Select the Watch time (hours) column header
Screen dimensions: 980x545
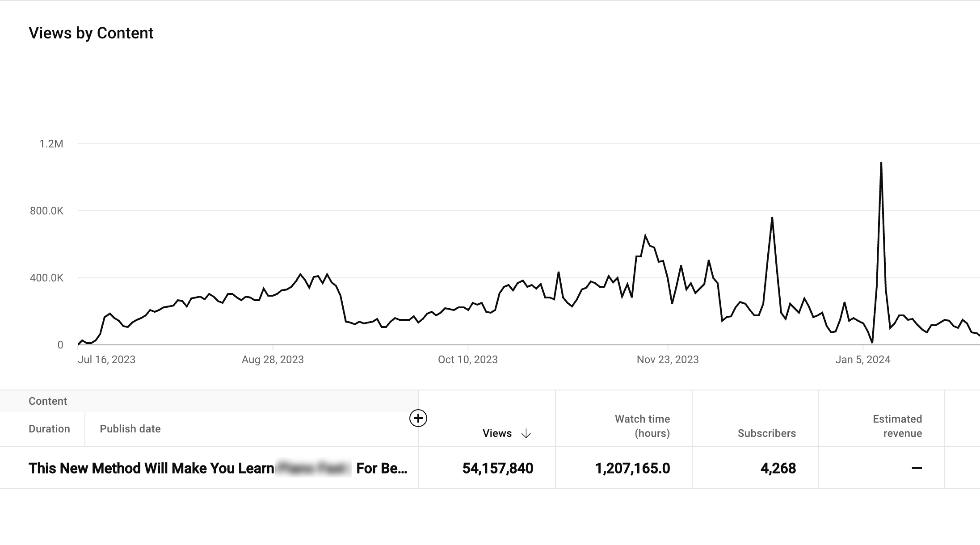tap(642, 426)
